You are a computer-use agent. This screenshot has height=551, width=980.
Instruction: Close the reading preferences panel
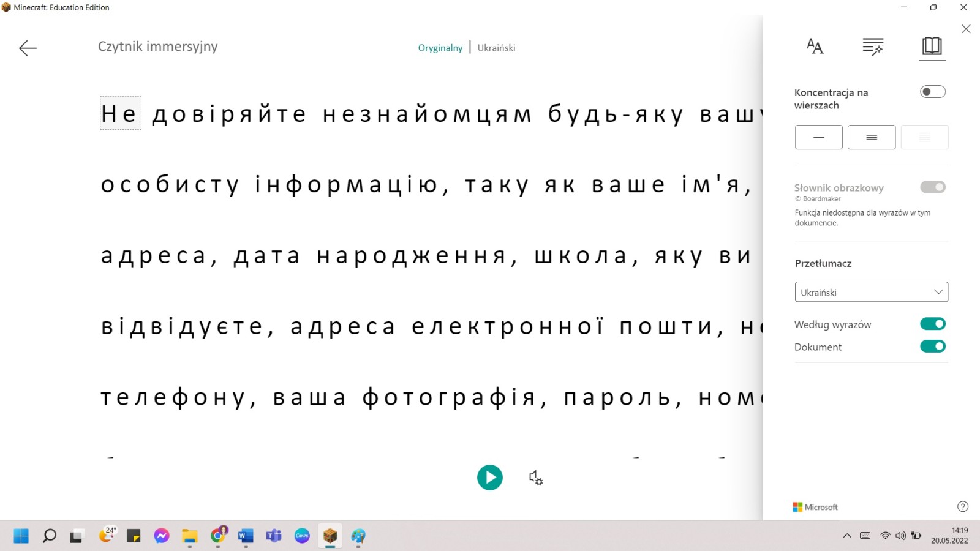point(966,29)
